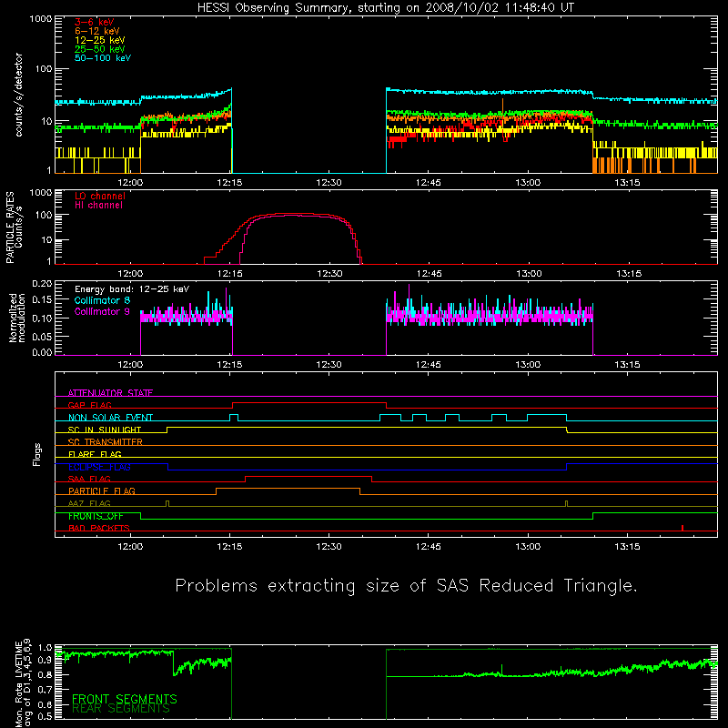The image size is (728, 728).
Task: Select the 'Collimator 8' legend label
Action: point(102,300)
